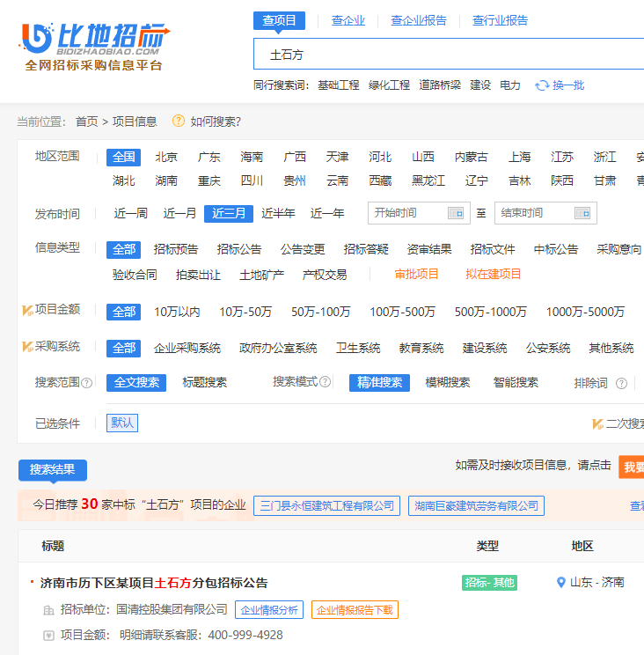Click the search box containing 土石方
644x655 pixels.
tap(449, 55)
